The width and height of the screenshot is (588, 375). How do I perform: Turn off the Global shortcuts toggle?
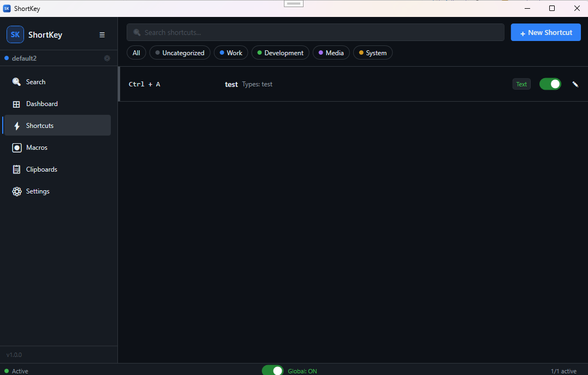click(273, 370)
